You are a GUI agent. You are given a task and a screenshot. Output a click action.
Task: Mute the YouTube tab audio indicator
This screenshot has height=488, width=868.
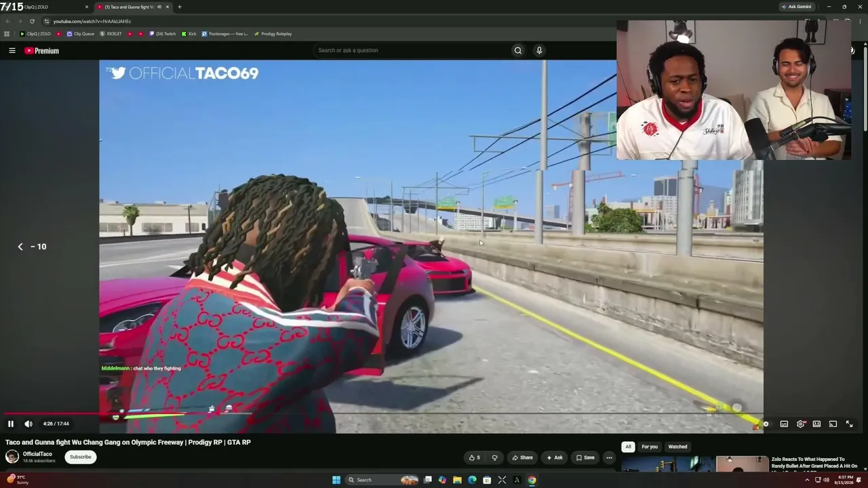coord(159,7)
